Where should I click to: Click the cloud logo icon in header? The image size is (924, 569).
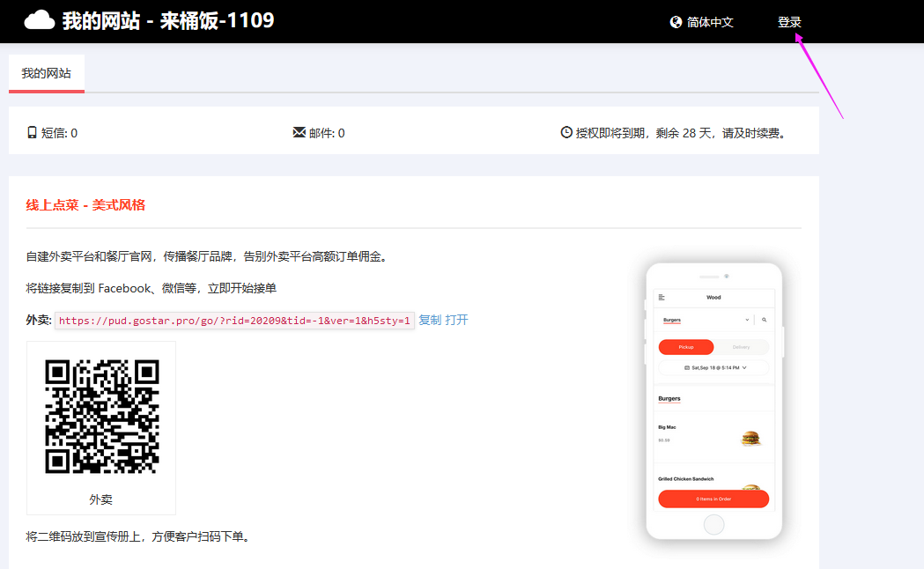[x=40, y=20]
